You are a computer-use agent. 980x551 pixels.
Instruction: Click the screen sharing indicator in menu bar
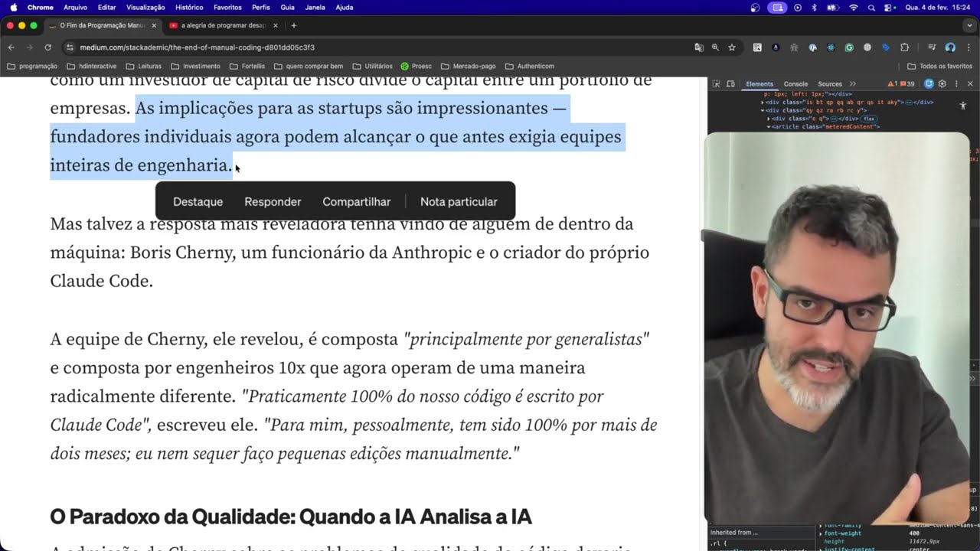[x=777, y=8]
